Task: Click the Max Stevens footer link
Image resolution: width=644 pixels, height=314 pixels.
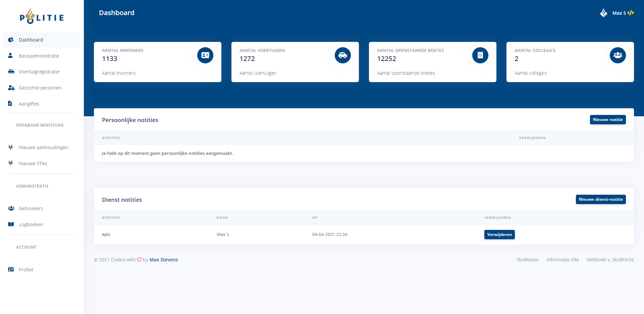Action: click(x=164, y=260)
